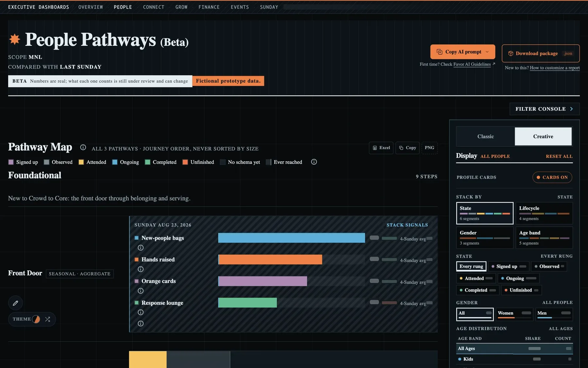Open the info icon under Orange cards
This screenshot has height=368, width=588.
(x=141, y=291)
